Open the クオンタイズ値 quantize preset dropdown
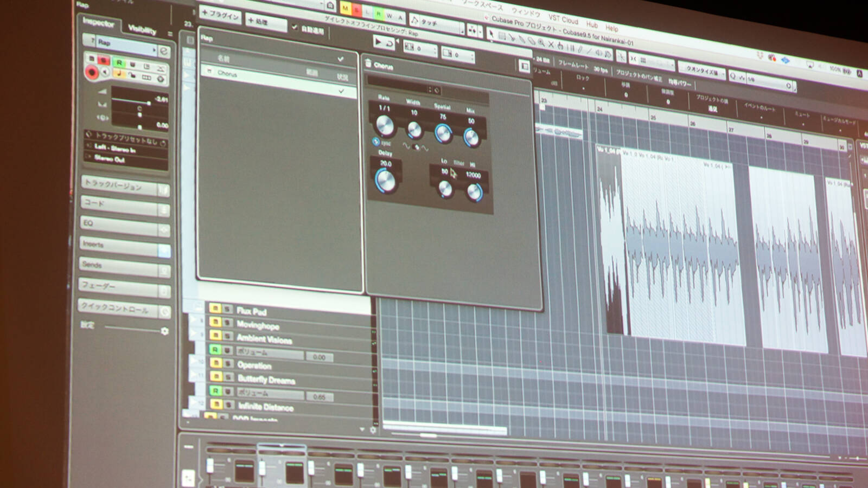 tap(703, 71)
